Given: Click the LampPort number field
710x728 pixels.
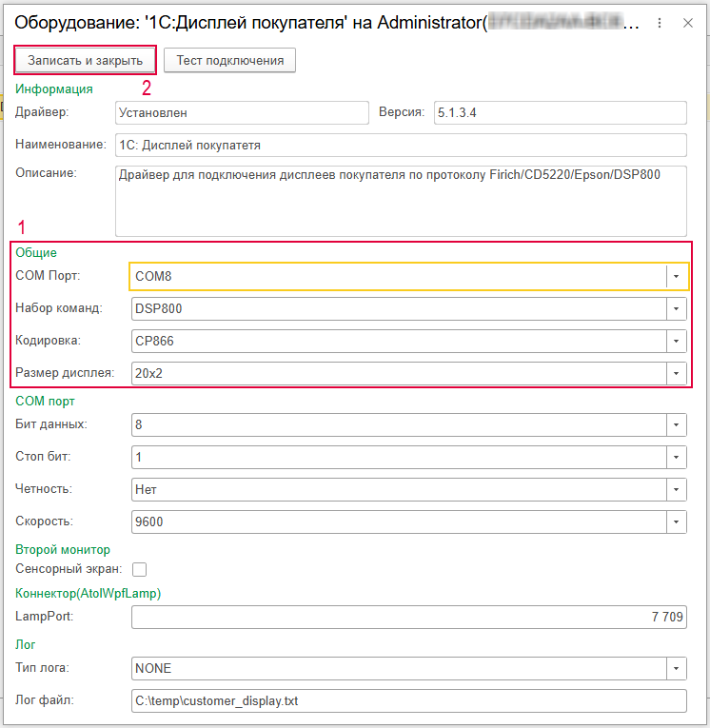Looking at the screenshot, I should click(x=408, y=618).
